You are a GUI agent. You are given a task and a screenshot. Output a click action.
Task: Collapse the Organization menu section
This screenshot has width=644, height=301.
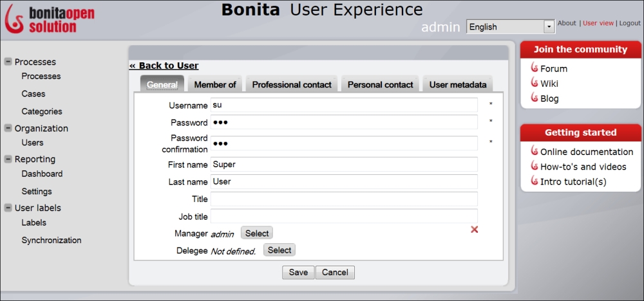(8, 128)
